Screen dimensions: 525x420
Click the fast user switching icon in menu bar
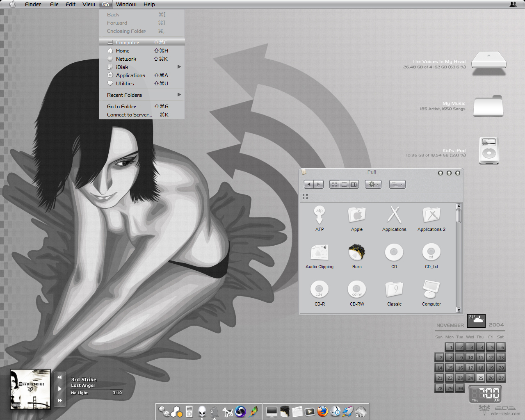coord(513,4)
